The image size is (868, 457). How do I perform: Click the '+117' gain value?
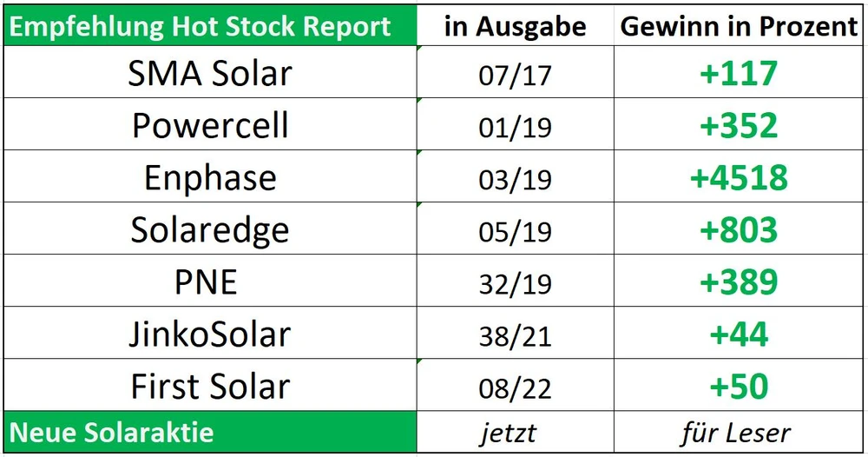739,74
